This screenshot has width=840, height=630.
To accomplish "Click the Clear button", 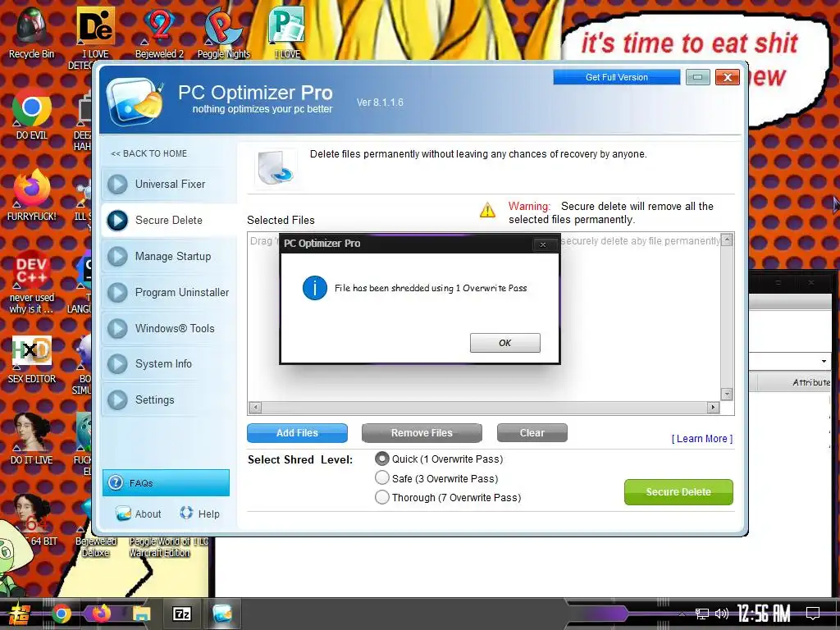I will (532, 433).
